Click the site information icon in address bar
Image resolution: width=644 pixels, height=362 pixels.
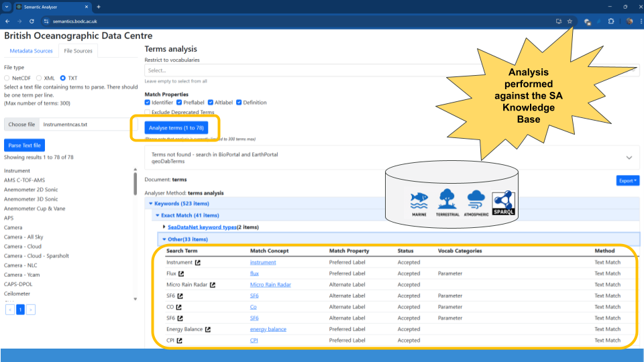click(46, 21)
